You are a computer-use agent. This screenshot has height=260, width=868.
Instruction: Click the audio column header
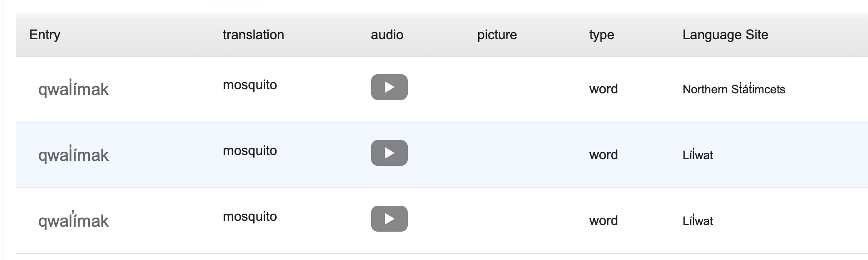point(387,35)
